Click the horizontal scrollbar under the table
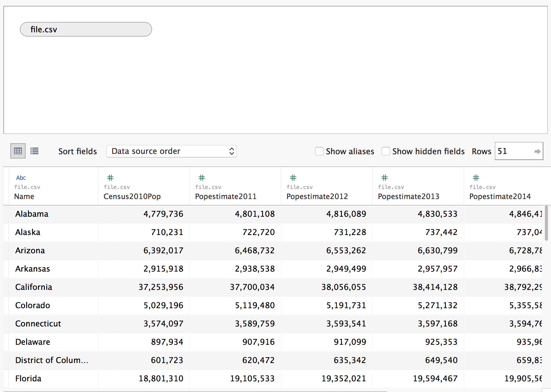Screen dimensions: 551x392 coord(195,391)
